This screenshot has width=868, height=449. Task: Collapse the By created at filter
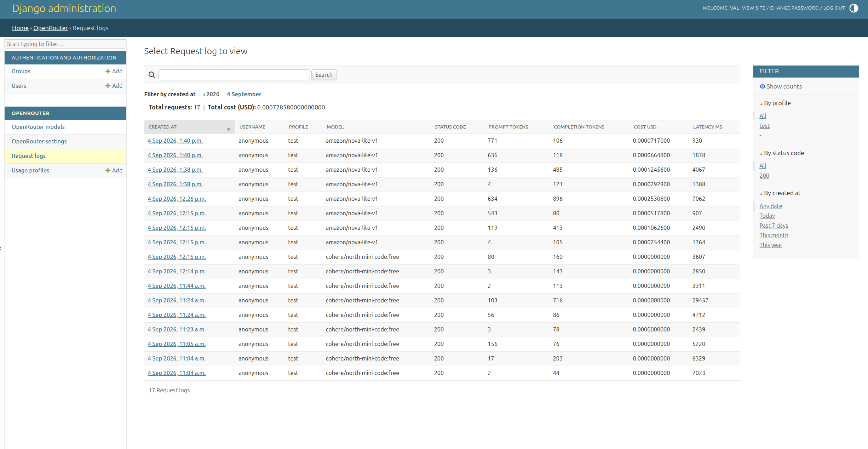pos(780,193)
